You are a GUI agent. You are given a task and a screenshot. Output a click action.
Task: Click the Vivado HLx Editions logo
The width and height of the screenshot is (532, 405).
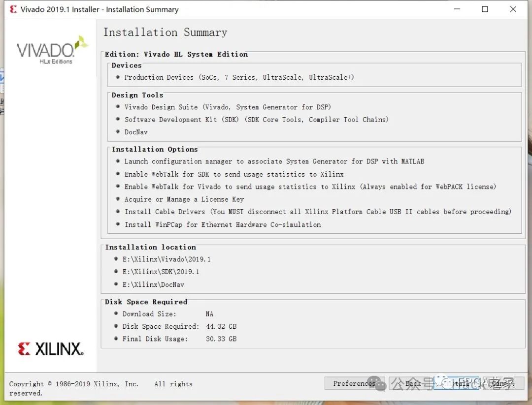tap(52, 50)
